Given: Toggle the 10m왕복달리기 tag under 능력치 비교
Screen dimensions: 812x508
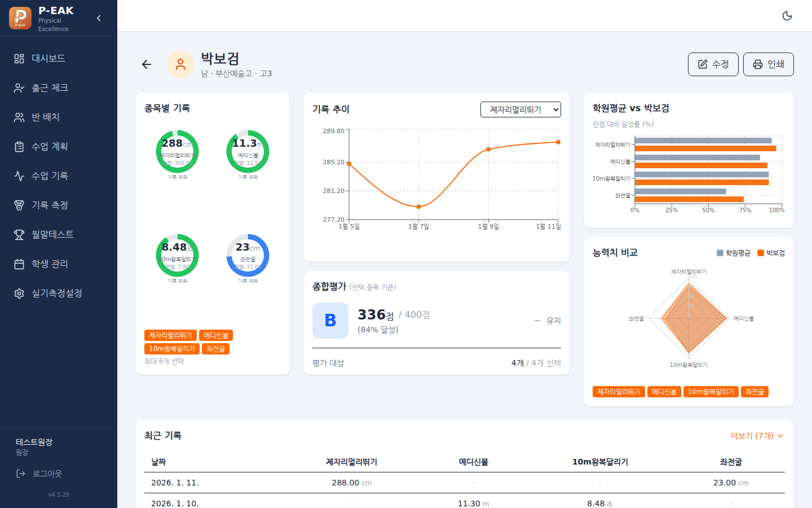Looking at the screenshot, I should point(711,392).
